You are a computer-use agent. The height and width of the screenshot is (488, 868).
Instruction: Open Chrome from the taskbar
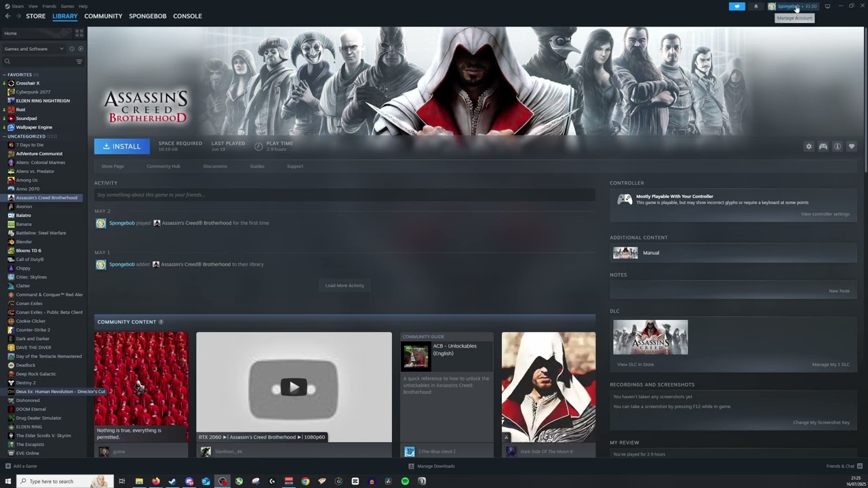tap(305, 481)
